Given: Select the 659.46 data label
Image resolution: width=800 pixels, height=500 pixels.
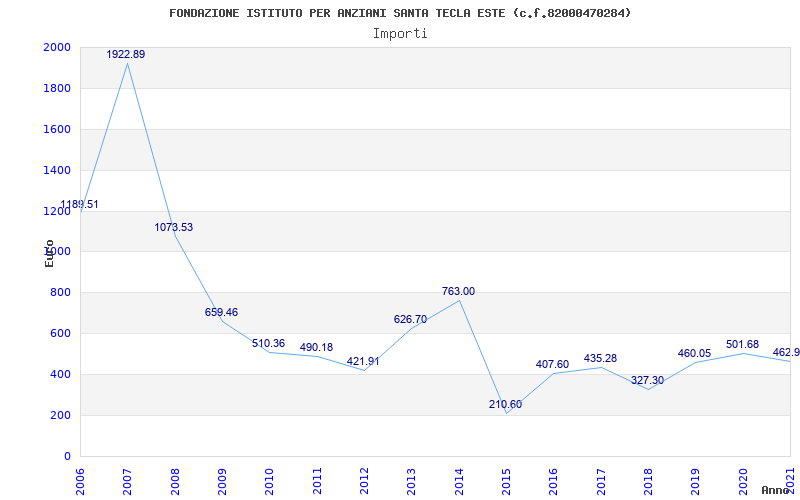Looking at the screenshot, I should pyautogui.click(x=221, y=312).
